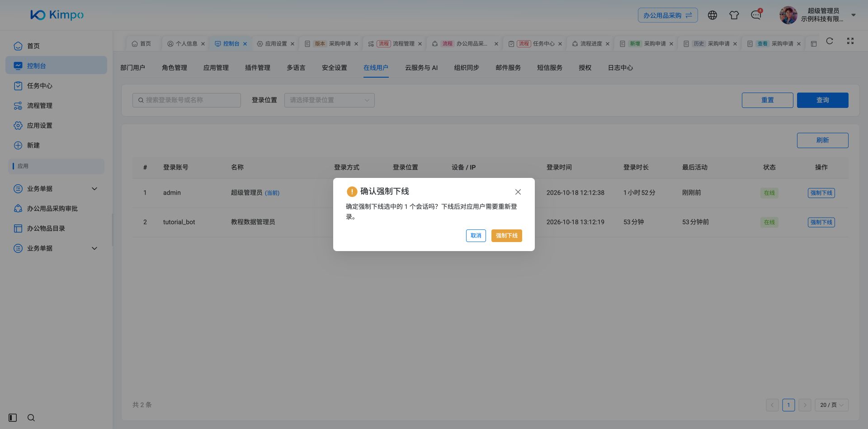Open 流程管理 in the sidebar

click(56, 105)
